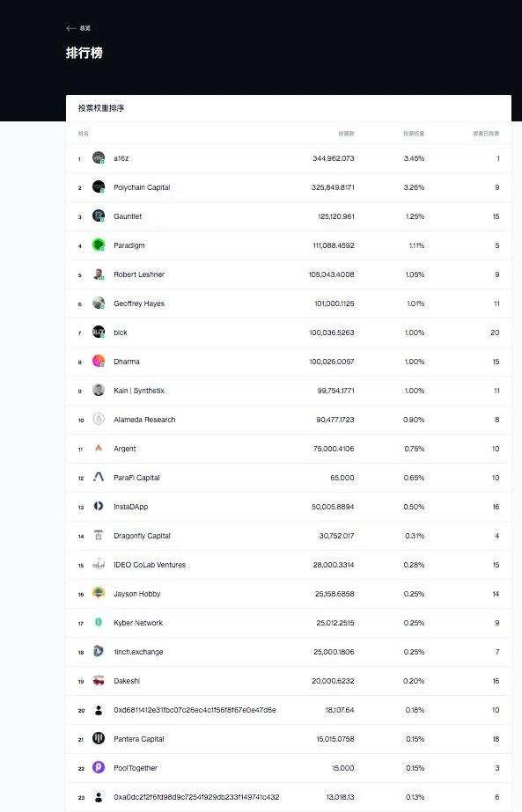Click the Kyber Network icon
The width and height of the screenshot is (522, 812).
(x=99, y=623)
